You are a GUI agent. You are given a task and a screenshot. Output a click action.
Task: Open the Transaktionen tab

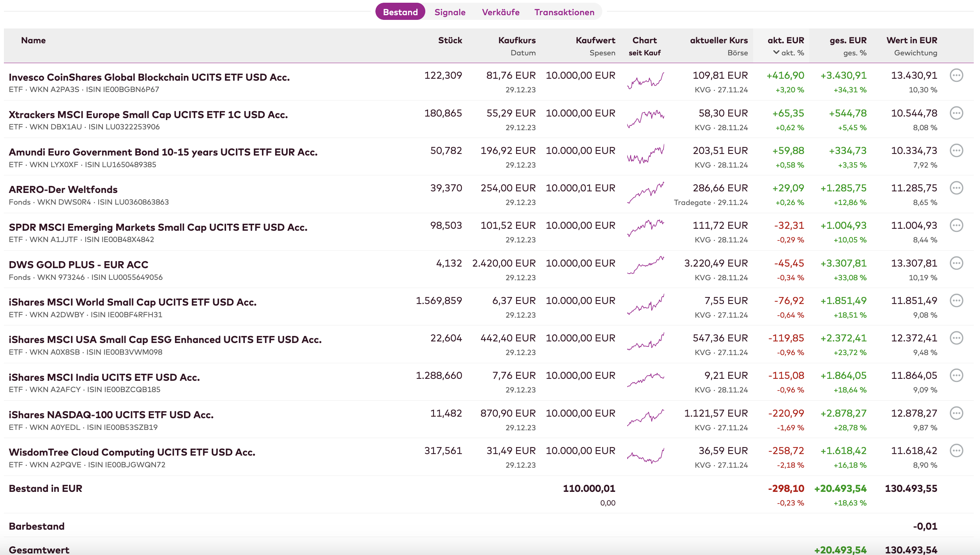pos(564,12)
